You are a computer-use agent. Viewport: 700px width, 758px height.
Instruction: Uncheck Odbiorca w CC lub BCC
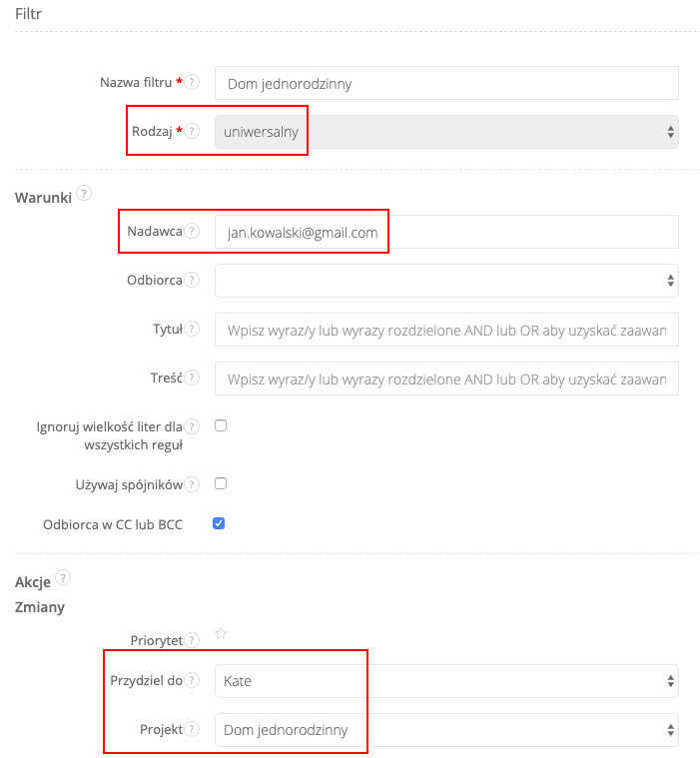coord(220,522)
